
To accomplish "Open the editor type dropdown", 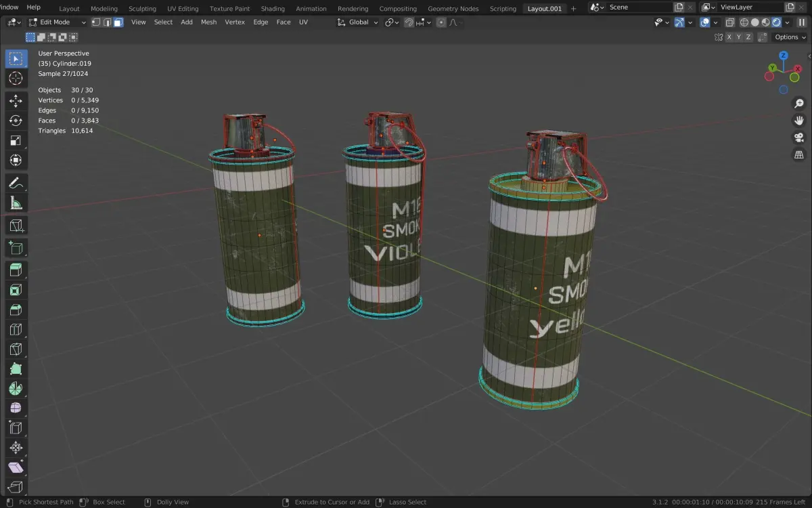I will (16, 22).
